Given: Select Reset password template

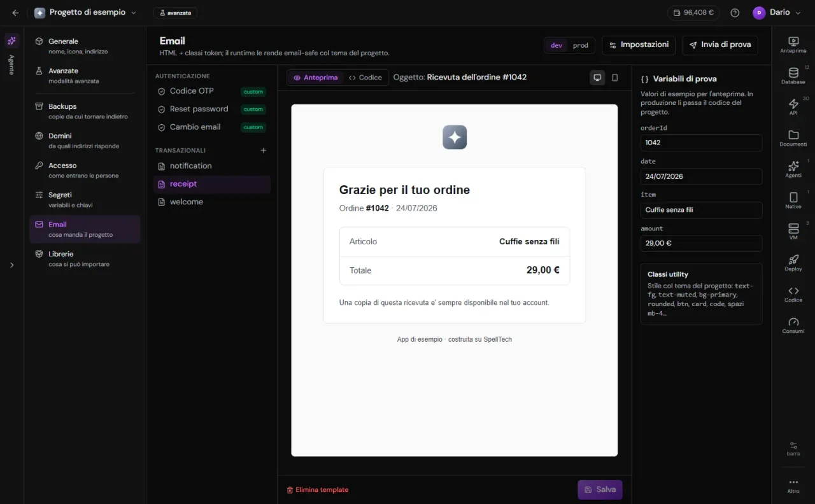Looking at the screenshot, I should pyautogui.click(x=211, y=109).
